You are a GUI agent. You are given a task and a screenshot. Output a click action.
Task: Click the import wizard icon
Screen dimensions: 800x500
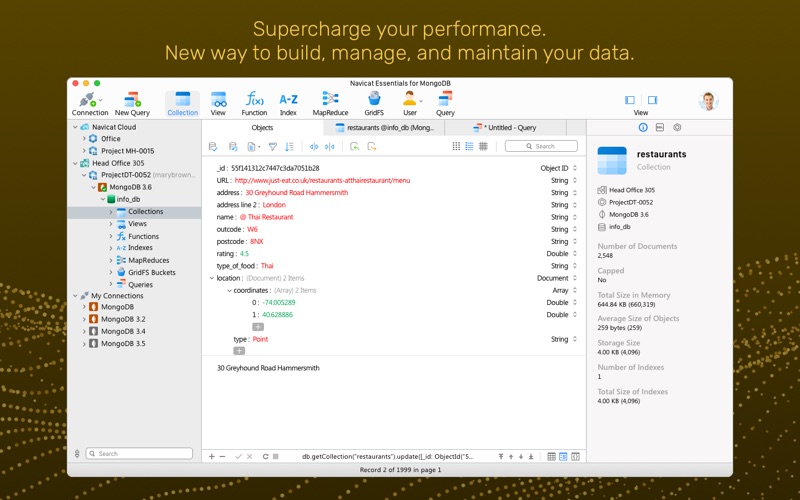[x=355, y=147]
